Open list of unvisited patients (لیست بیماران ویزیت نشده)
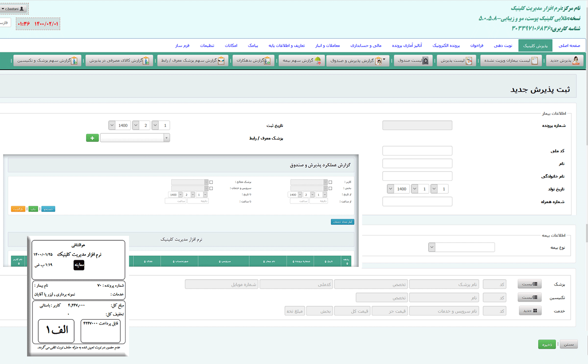588x364 pixels. [x=511, y=61]
